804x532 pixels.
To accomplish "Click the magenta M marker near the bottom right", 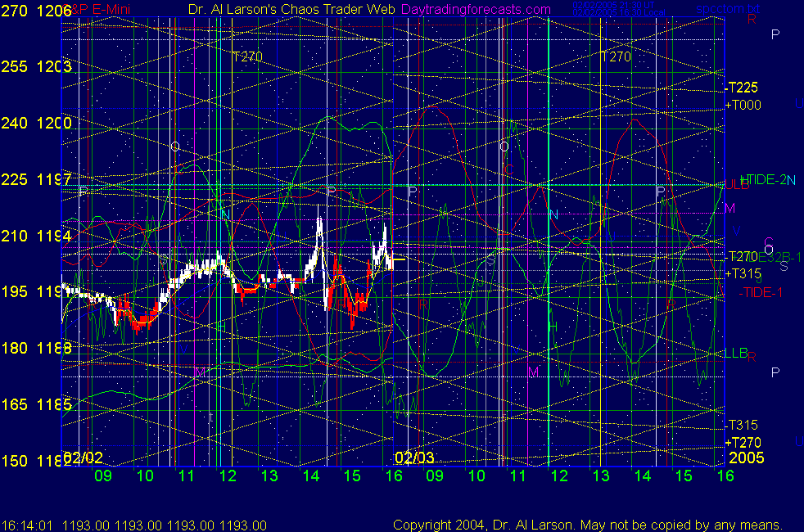I will (x=534, y=372).
